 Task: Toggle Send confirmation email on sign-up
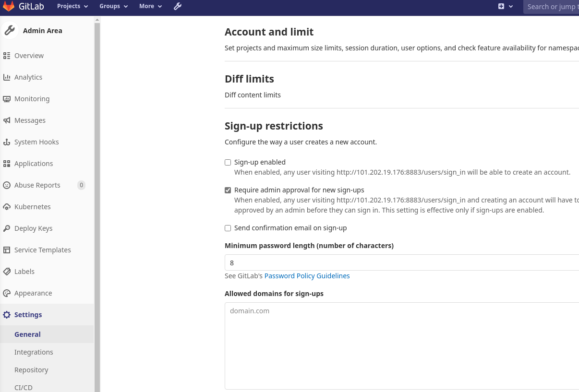(228, 228)
